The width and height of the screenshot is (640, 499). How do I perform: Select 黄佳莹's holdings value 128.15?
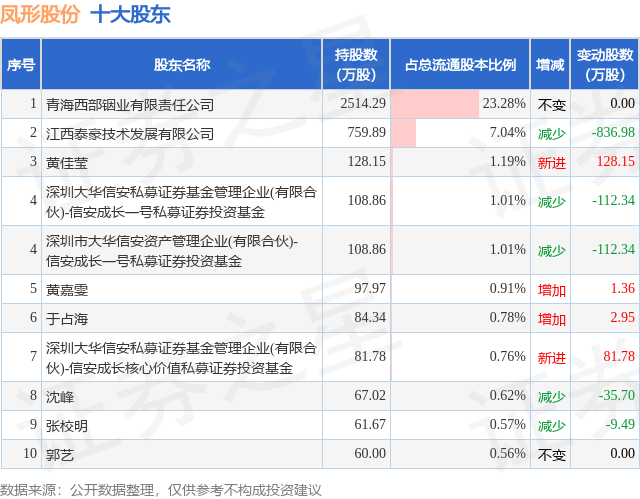tap(367, 161)
